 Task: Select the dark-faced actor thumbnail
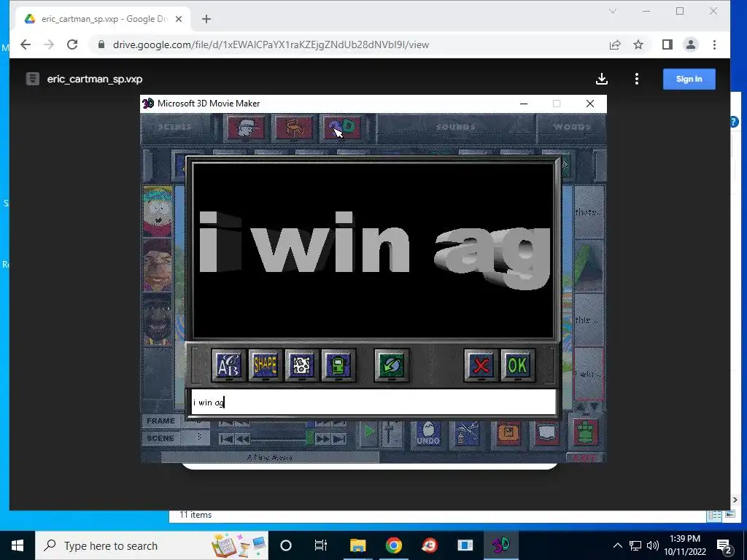pos(158,319)
